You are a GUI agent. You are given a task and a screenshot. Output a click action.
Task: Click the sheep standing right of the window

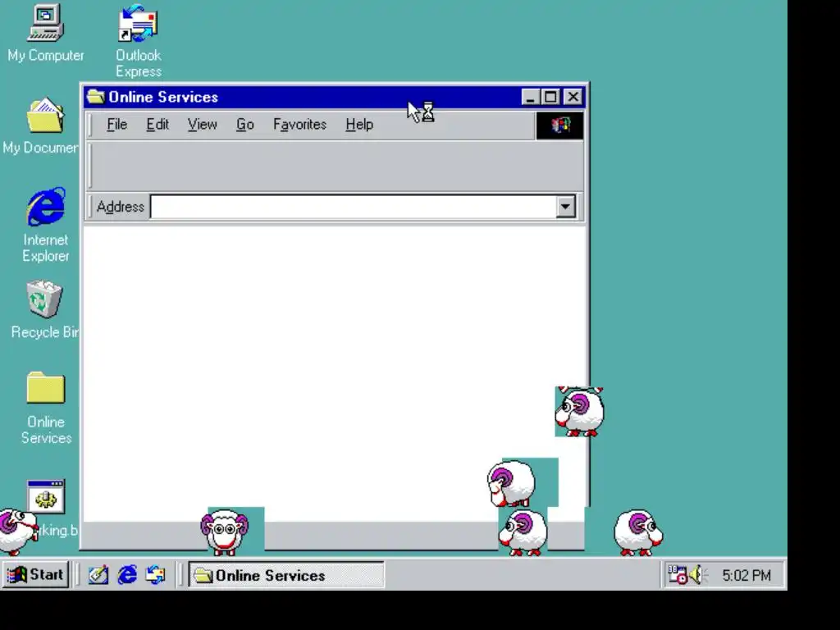coord(638,532)
